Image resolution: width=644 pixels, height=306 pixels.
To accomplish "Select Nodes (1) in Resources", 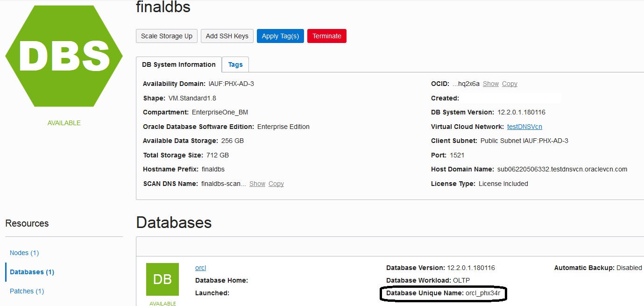I will pyautogui.click(x=24, y=253).
